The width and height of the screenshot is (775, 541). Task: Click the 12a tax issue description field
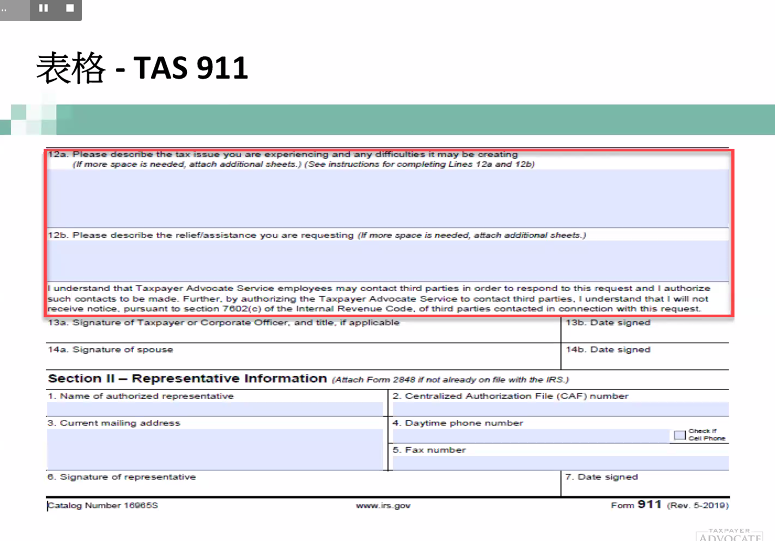pyautogui.click(x=388, y=198)
